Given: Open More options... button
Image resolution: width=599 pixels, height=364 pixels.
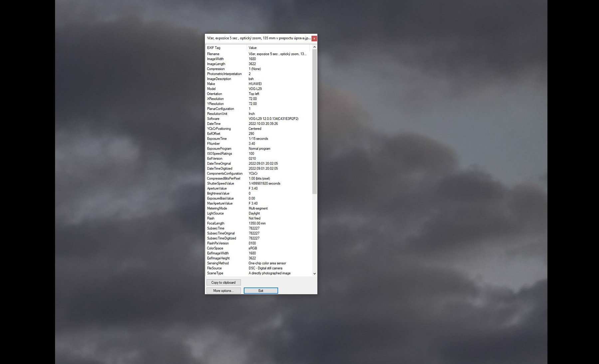Looking at the screenshot, I should click(223, 291).
